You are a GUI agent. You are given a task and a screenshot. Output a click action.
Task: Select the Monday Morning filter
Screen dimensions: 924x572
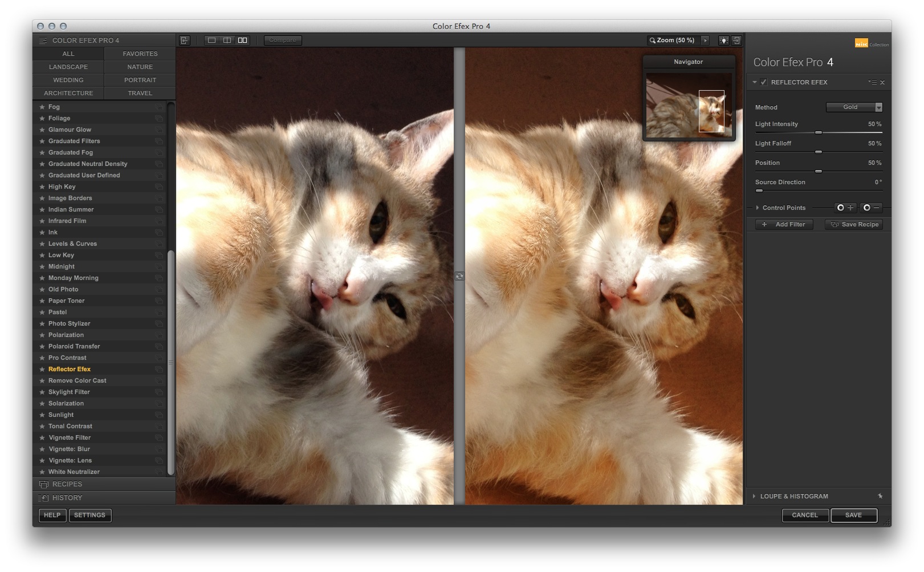(x=74, y=278)
